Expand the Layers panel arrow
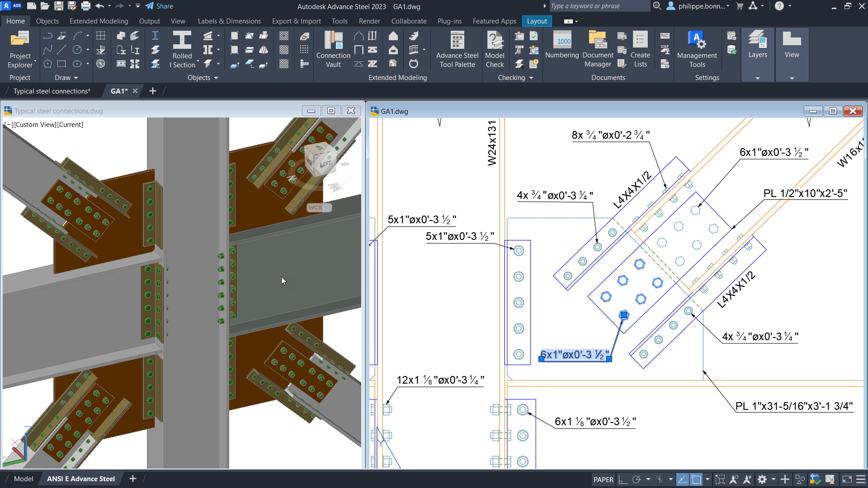 (758, 78)
